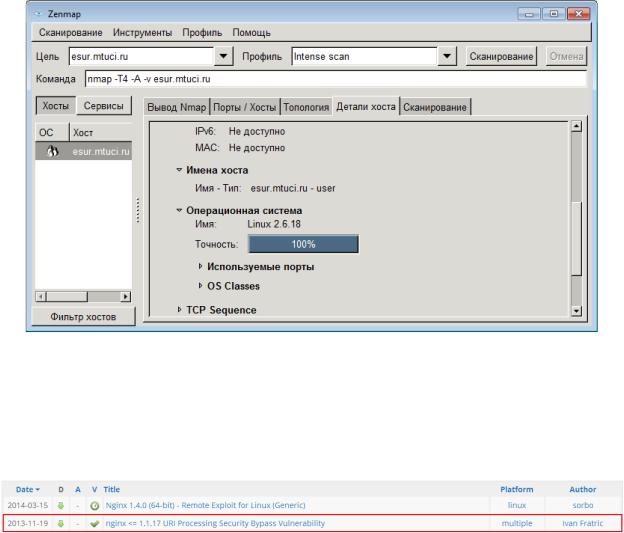Click the Фильтр хостов button
The width and height of the screenshot is (624, 533).
(83, 316)
